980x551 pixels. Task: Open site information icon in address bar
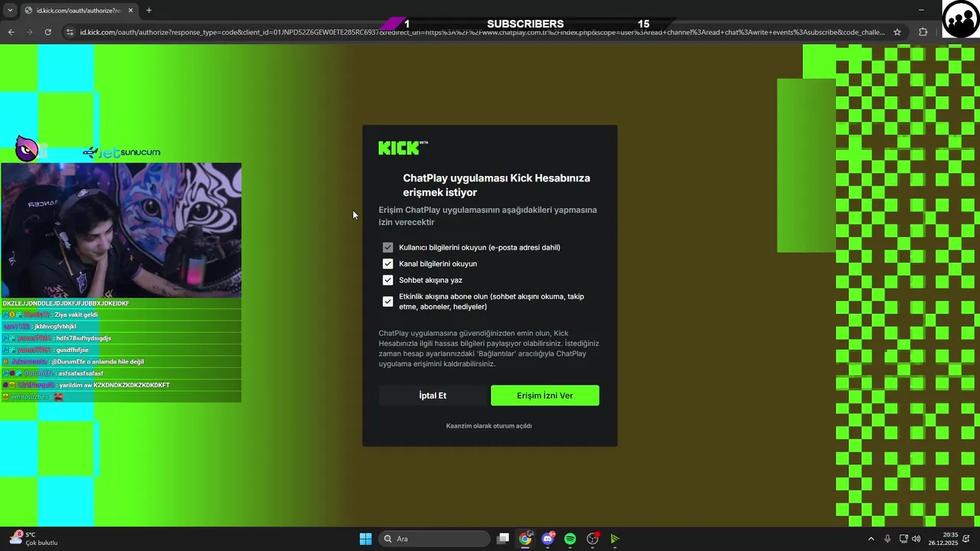pyautogui.click(x=70, y=32)
